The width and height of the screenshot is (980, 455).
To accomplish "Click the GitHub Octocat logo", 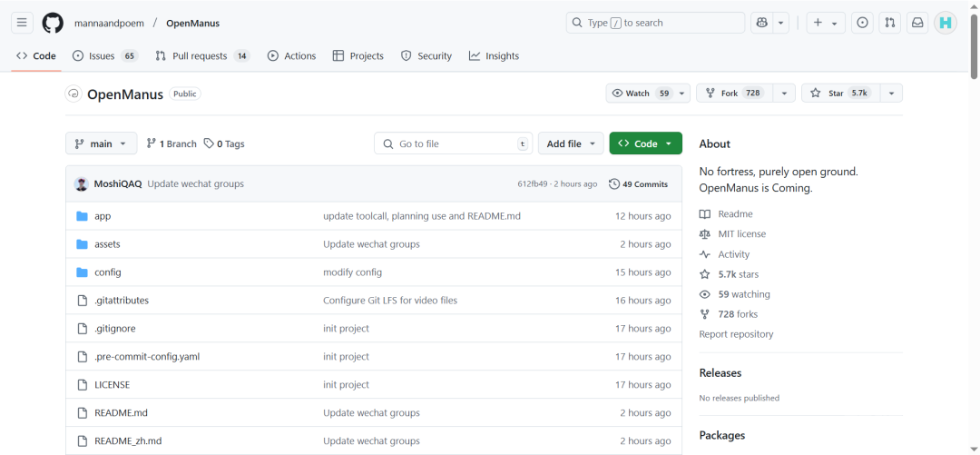I will (54, 23).
